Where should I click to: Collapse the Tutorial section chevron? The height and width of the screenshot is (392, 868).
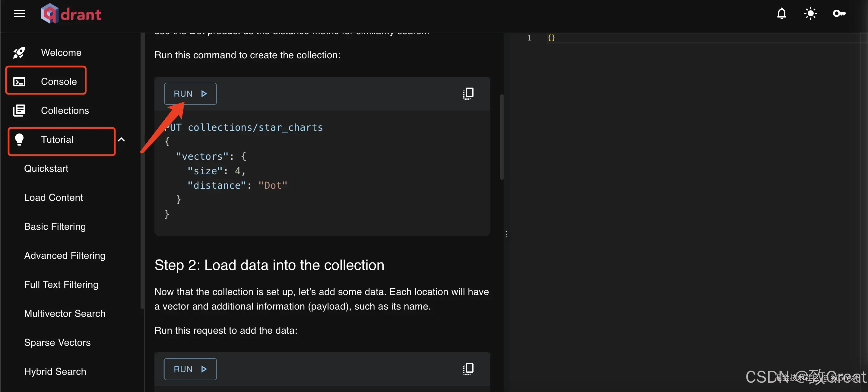click(121, 139)
